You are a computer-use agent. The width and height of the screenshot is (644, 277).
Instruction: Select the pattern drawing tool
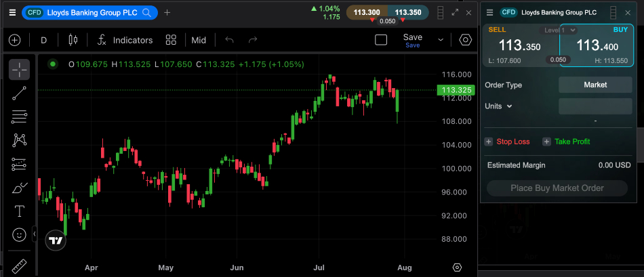[19, 140]
